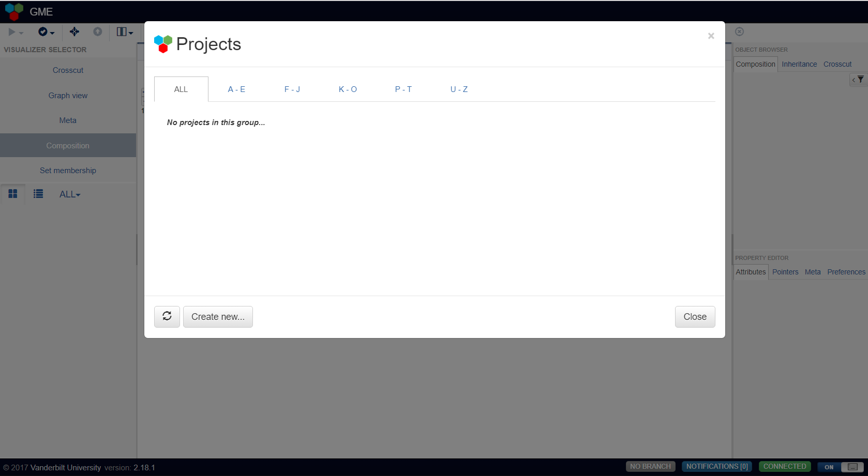Switch to grid view icon in part browser
Screen dimensions: 868x476
[13, 194]
